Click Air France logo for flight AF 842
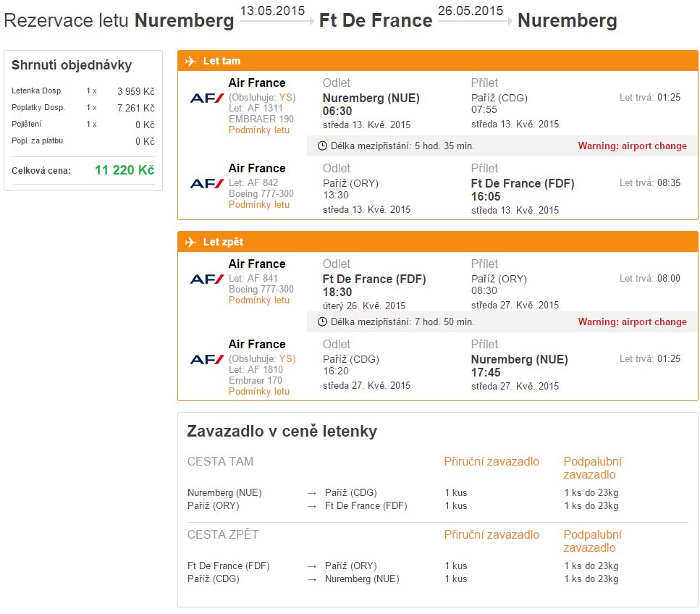The height and width of the screenshot is (614, 700). [207, 183]
